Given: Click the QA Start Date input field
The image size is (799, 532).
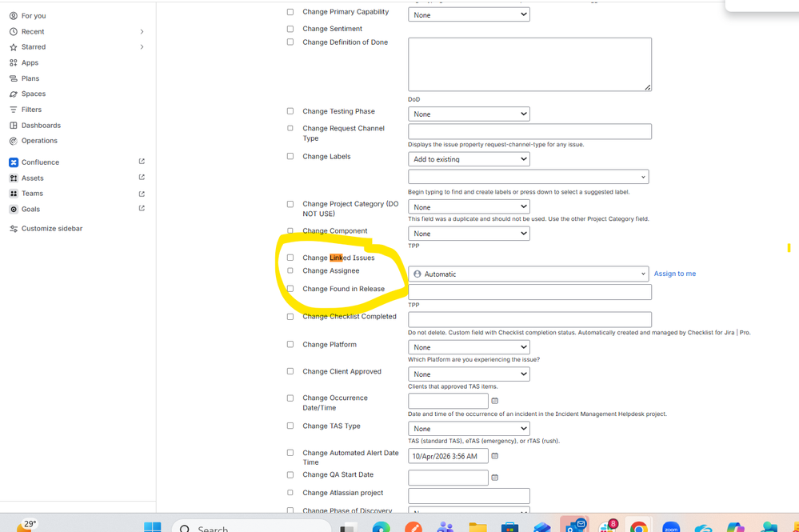Looking at the screenshot, I should coord(448,478).
